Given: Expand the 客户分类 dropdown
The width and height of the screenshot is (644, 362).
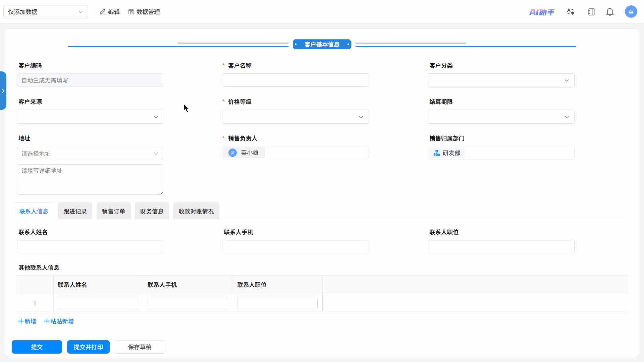Looking at the screenshot, I should [x=501, y=80].
